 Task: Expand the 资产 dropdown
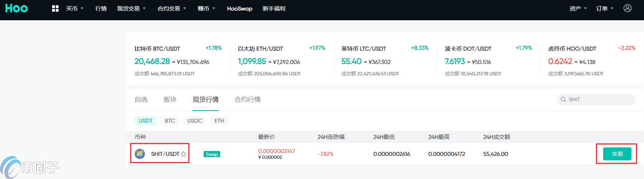coord(578,9)
